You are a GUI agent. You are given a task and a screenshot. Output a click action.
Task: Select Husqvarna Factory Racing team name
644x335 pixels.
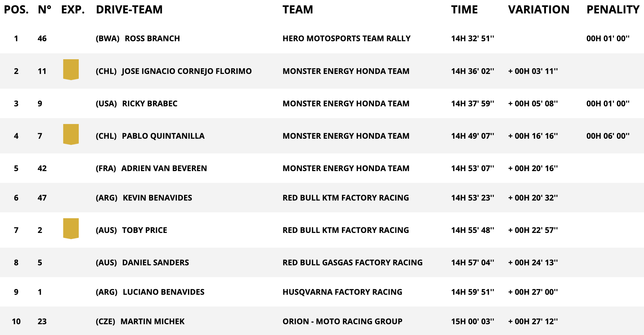(x=342, y=292)
